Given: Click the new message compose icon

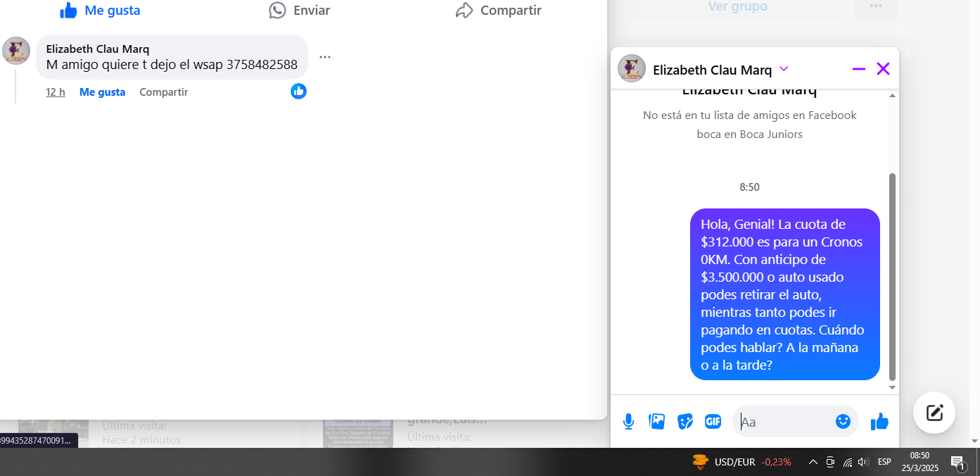Looking at the screenshot, I should 934,412.
